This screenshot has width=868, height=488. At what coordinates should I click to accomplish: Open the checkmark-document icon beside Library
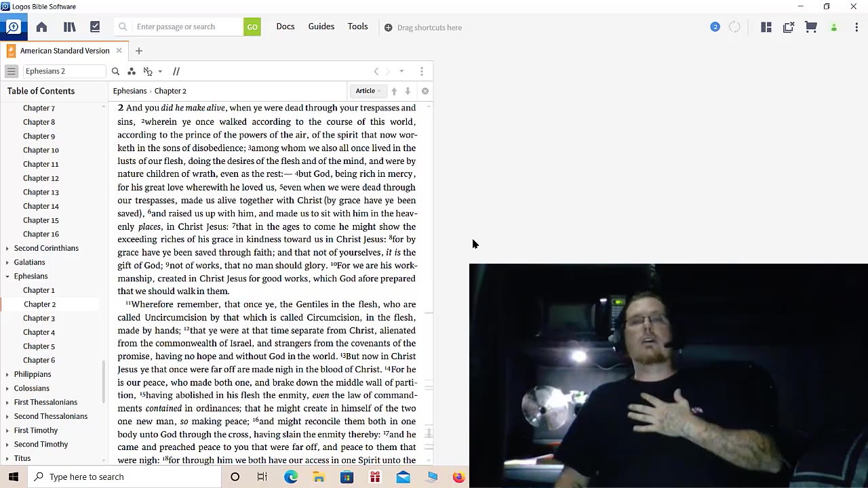coord(95,27)
